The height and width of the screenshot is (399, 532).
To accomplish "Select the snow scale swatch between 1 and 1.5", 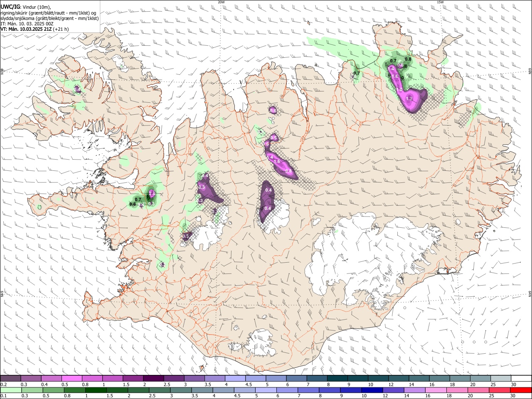I will pyautogui.click(x=112, y=378).
